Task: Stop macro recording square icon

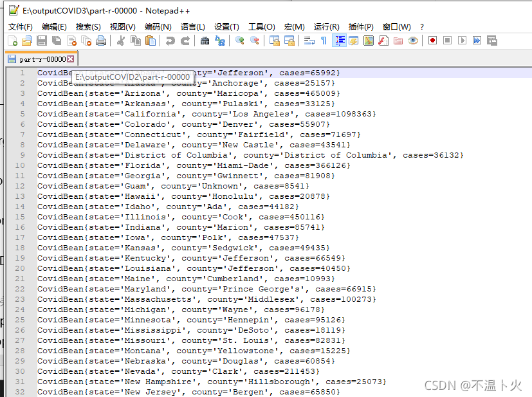Action: click(448, 41)
